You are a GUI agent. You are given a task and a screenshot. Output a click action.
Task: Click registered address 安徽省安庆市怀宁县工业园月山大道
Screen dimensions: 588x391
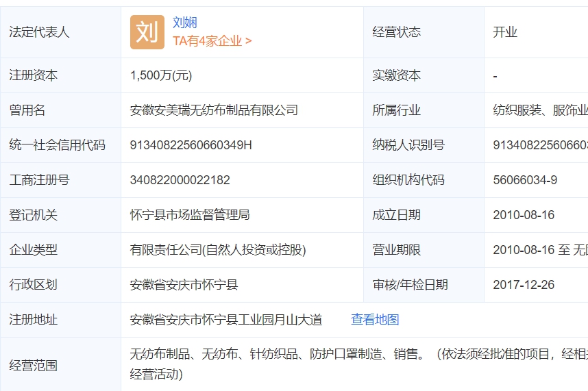pos(226,320)
